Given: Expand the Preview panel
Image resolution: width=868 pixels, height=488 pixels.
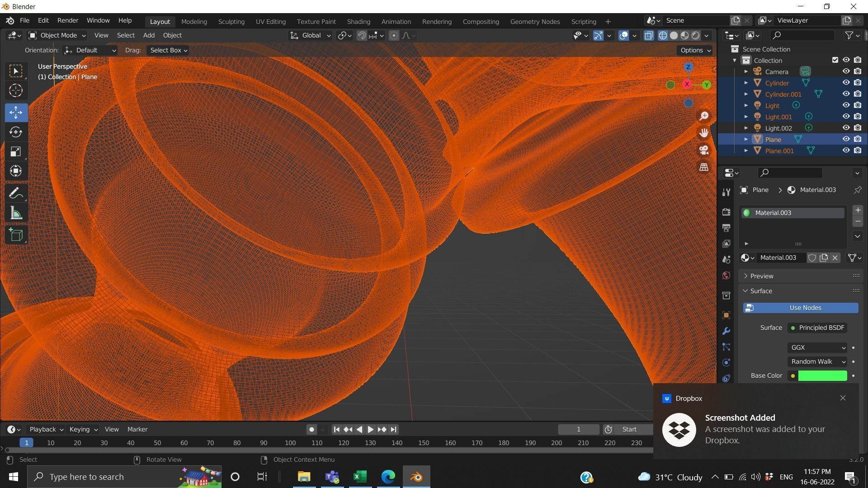Looking at the screenshot, I should tap(761, 276).
